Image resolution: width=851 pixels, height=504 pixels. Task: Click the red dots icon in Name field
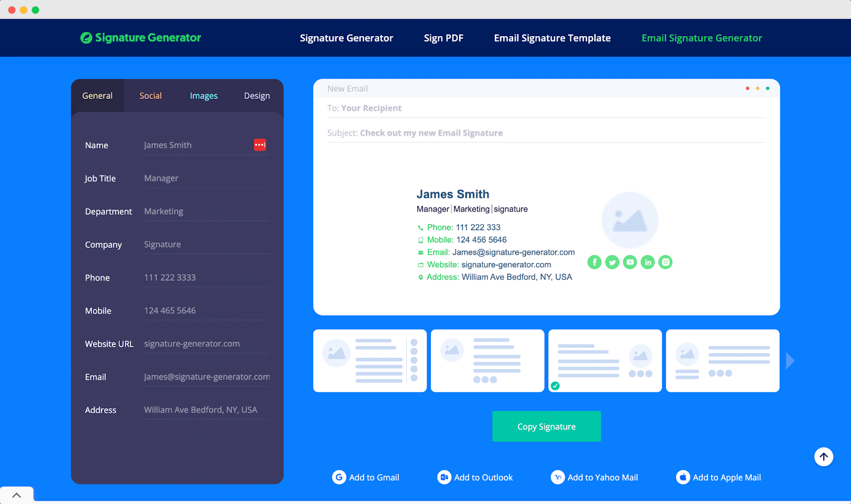pyautogui.click(x=260, y=145)
